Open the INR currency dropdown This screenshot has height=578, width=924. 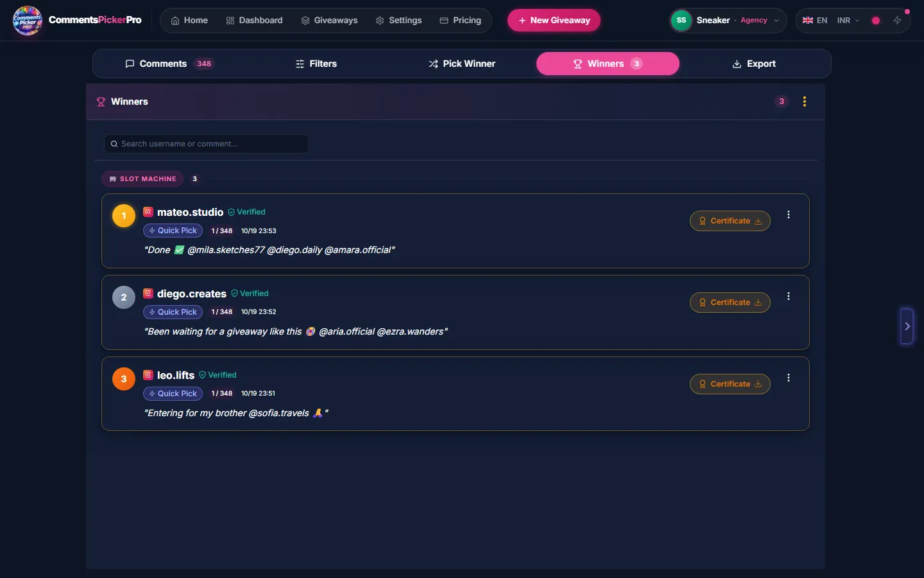(x=848, y=21)
